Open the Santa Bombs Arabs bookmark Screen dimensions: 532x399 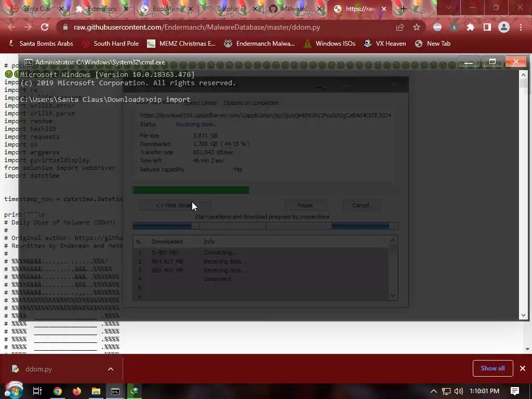pyautogui.click(x=41, y=44)
